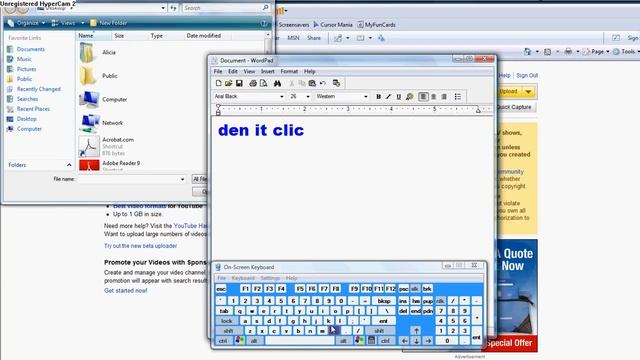Click the Save floppy disk icon in WordPad
Screen dimensions: 640x360
(239, 83)
